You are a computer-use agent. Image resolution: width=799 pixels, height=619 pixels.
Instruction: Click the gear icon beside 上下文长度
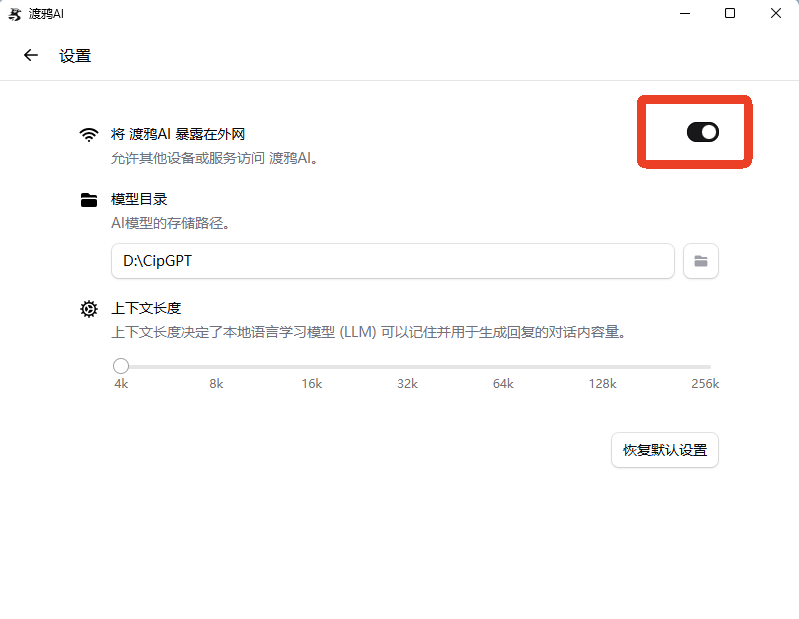(x=90, y=308)
